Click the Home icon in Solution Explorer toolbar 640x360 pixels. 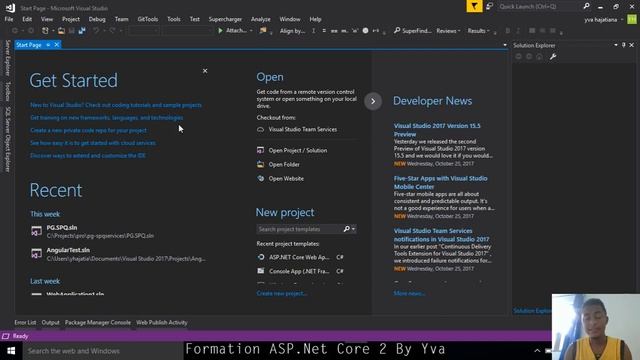[540, 57]
